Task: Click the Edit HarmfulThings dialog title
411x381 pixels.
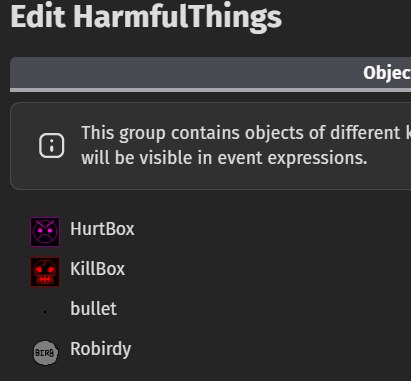Action: (x=146, y=17)
